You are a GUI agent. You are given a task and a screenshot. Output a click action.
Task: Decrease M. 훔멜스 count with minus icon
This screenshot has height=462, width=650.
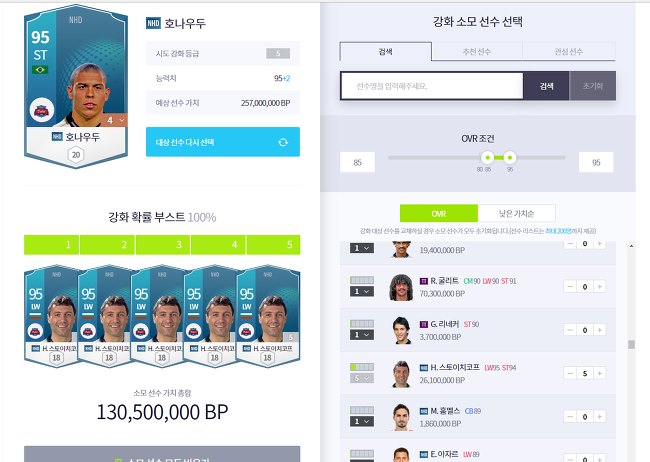tap(570, 417)
